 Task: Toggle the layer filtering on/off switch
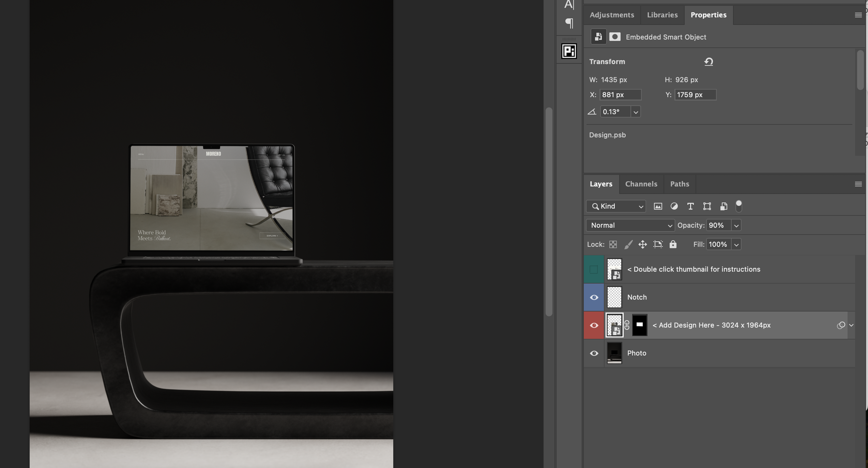[738, 206]
